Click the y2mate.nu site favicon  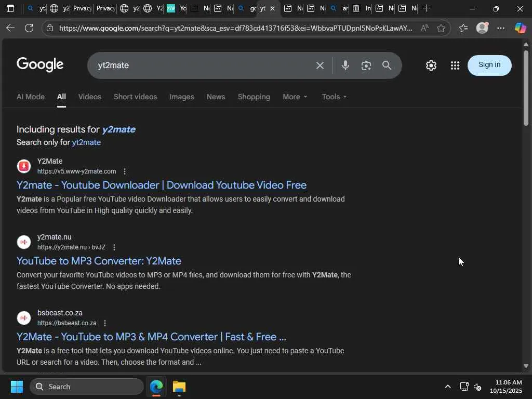tap(24, 242)
